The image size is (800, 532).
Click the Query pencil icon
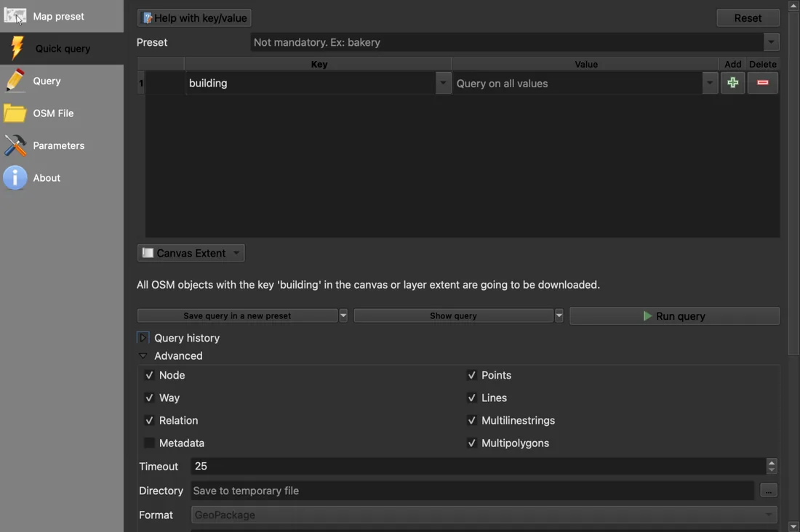[15, 81]
